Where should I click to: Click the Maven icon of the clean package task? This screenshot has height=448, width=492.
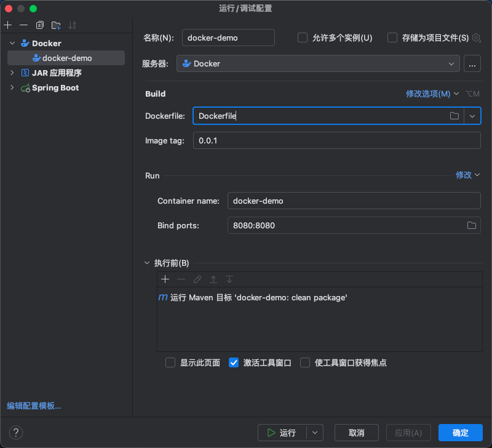click(163, 297)
